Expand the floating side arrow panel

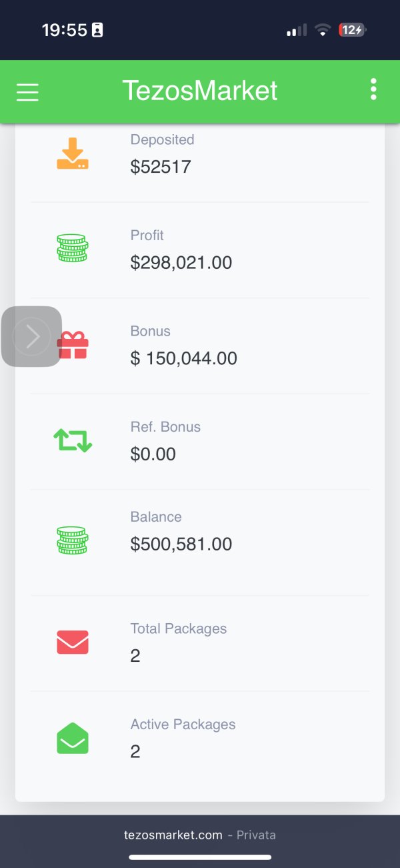[x=31, y=336]
